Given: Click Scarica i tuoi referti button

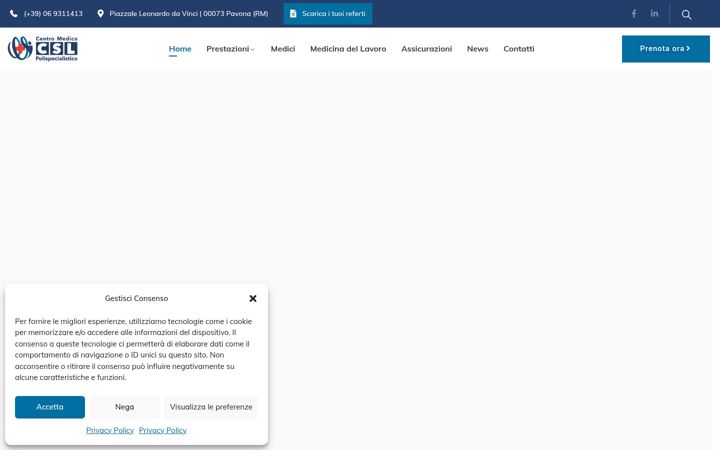Looking at the screenshot, I should 328,14.
